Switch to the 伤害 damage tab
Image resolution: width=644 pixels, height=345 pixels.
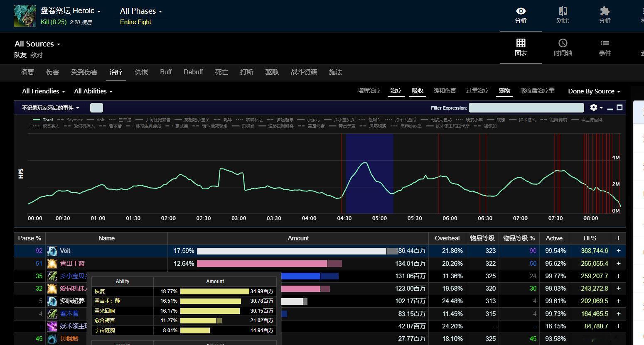52,72
